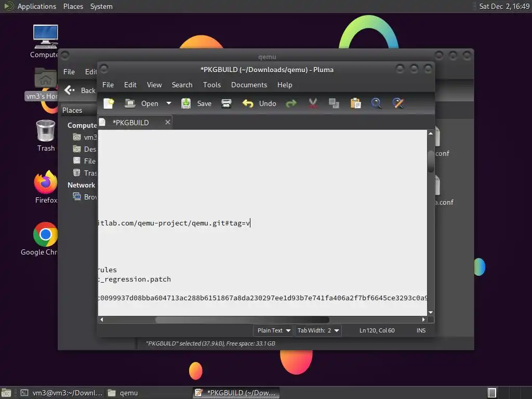Image resolution: width=532 pixels, height=399 pixels.
Task: Click Back in qemu file manager
Action: tap(80, 90)
